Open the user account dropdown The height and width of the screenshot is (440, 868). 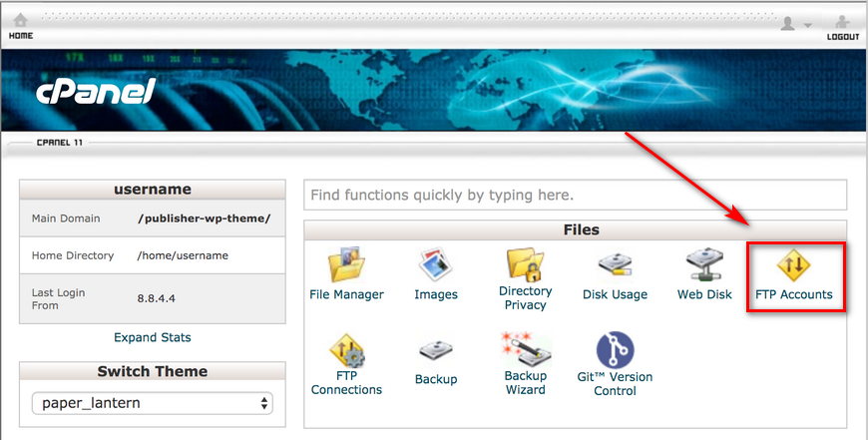click(x=795, y=24)
